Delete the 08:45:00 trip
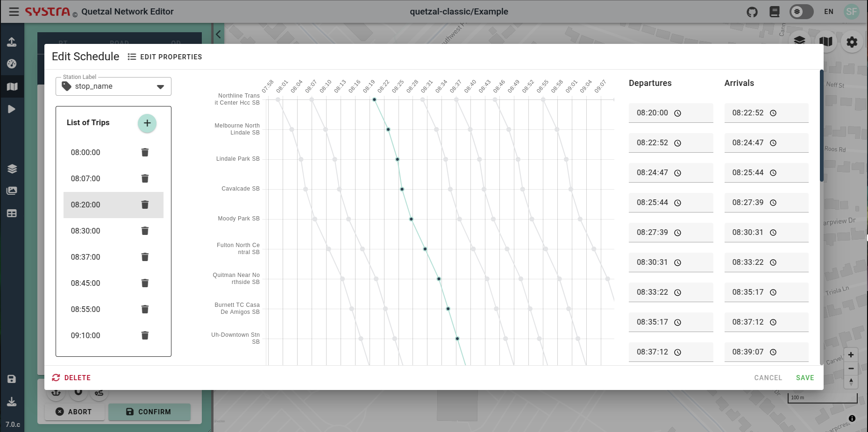 [145, 283]
